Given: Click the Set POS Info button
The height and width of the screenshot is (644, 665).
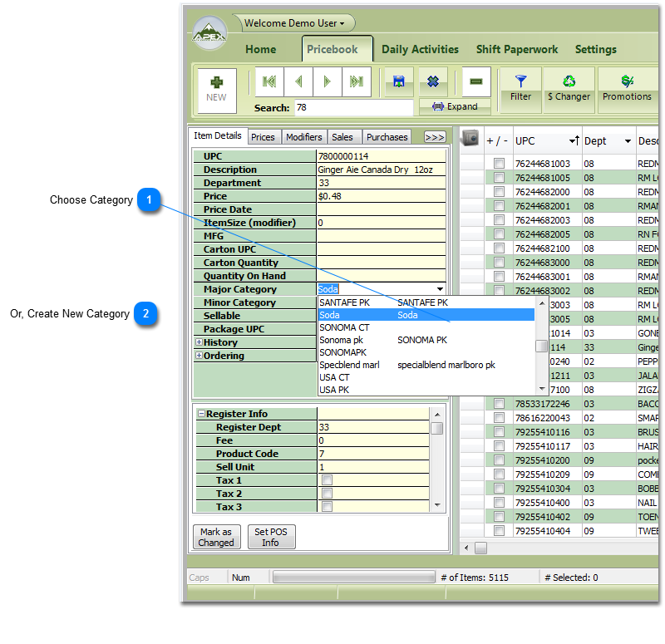Looking at the screenshot, I should coord(271,537).
